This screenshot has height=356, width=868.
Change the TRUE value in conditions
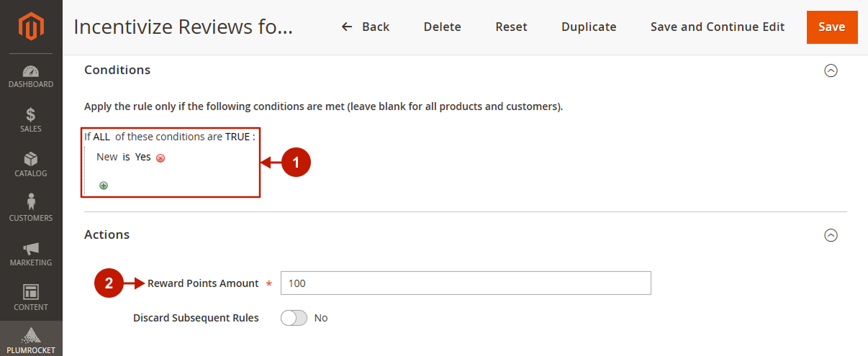(x=238, y=137)
